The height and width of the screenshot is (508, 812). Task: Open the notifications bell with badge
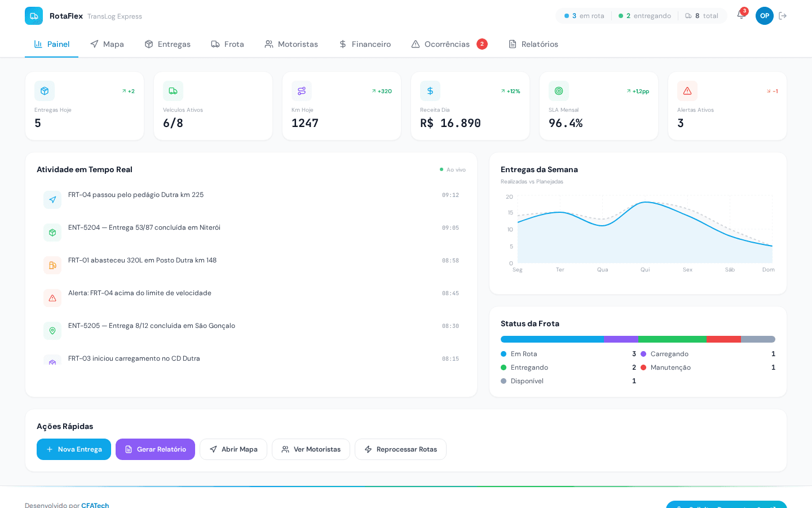[x=740, y=16]
